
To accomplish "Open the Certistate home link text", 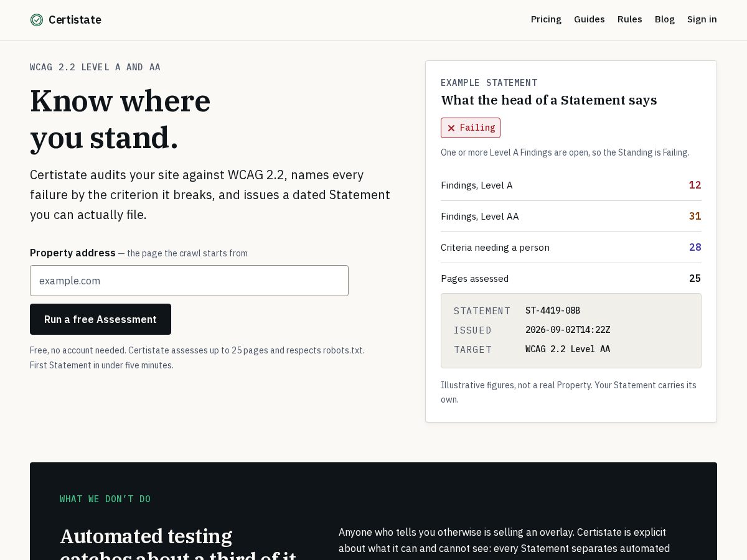I will (x=75, y=20).
